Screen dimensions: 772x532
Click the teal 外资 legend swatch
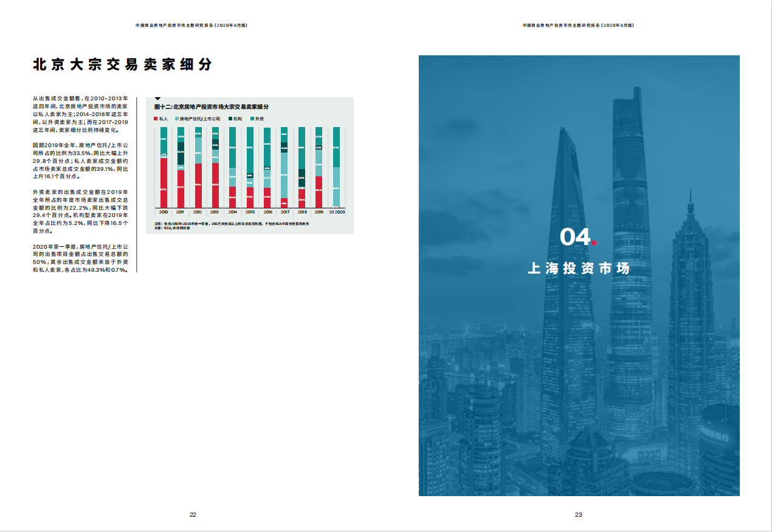pyautogui.click(x=252, y=119)
